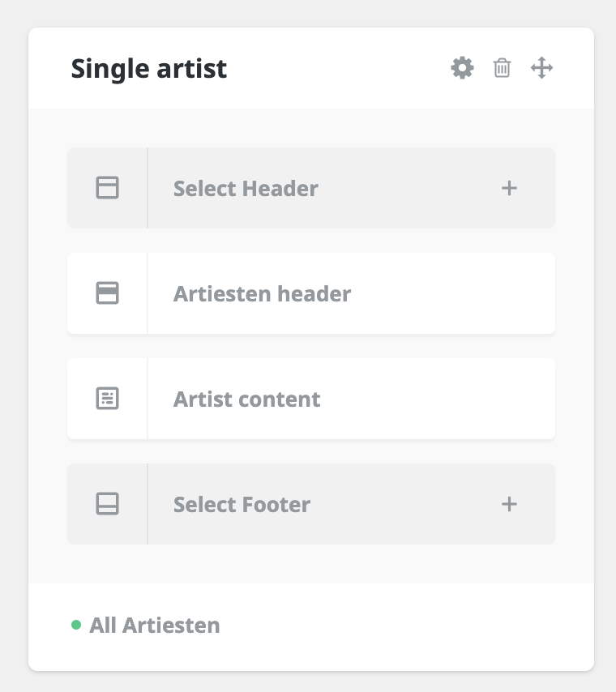This screenshot has height=692, width=616.
Task: Open the Single artist template settings gear
Action: click(x=462, y=68)
